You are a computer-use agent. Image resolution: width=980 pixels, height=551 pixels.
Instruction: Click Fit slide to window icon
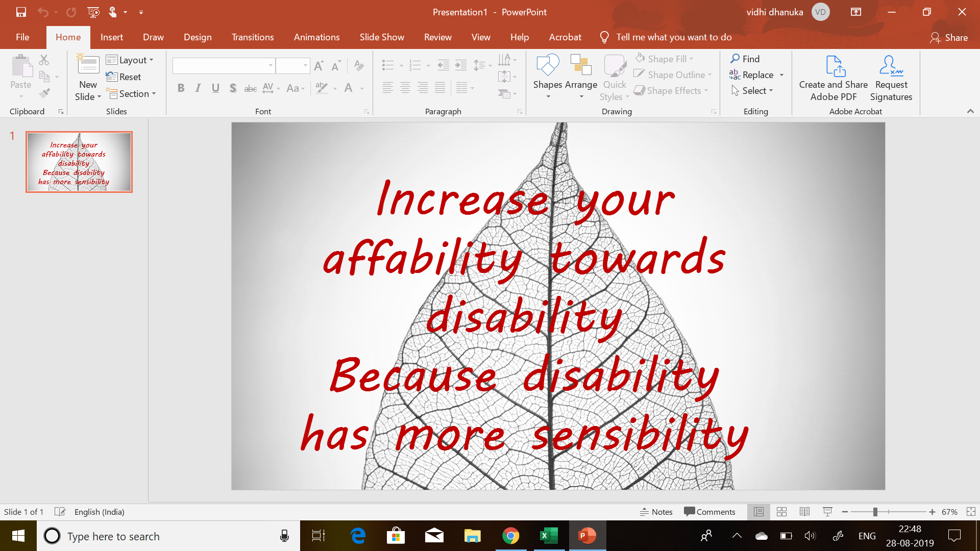(x=971, y=512)
